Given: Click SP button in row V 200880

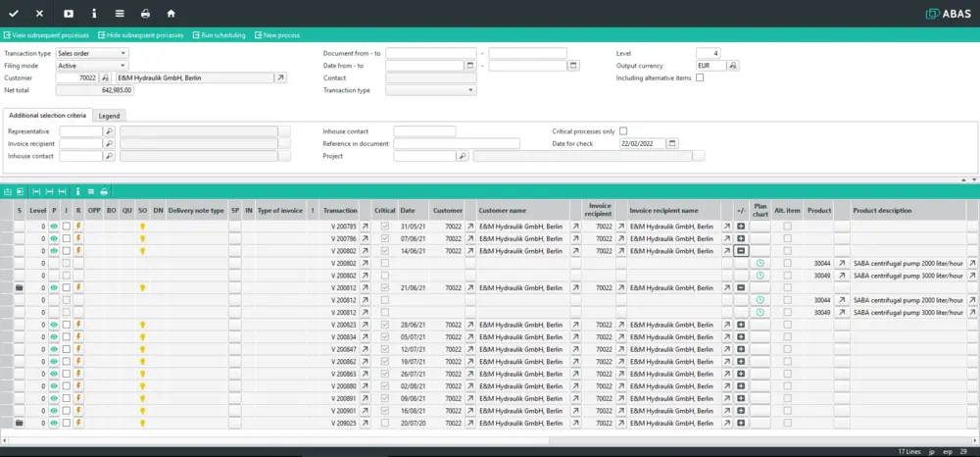Looking at the screenshot, I should [234, 386].
